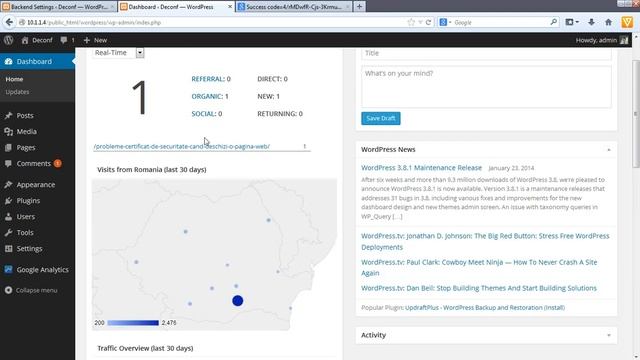Collapse the WordPress News panel
Image resolution: width=640 pixels, height=360 pixels.
point(609,150)
